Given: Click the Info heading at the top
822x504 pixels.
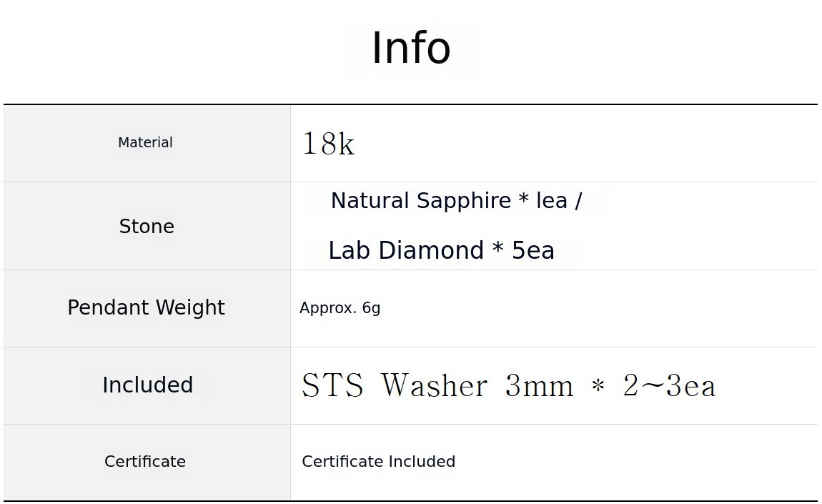Looking at the screenshot, I should [411, 49].
